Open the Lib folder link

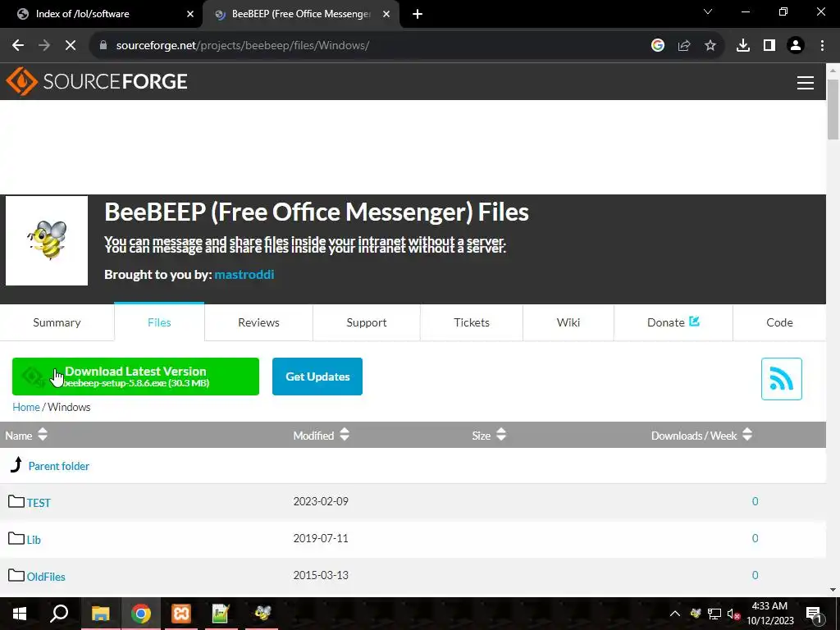point(34,540)
